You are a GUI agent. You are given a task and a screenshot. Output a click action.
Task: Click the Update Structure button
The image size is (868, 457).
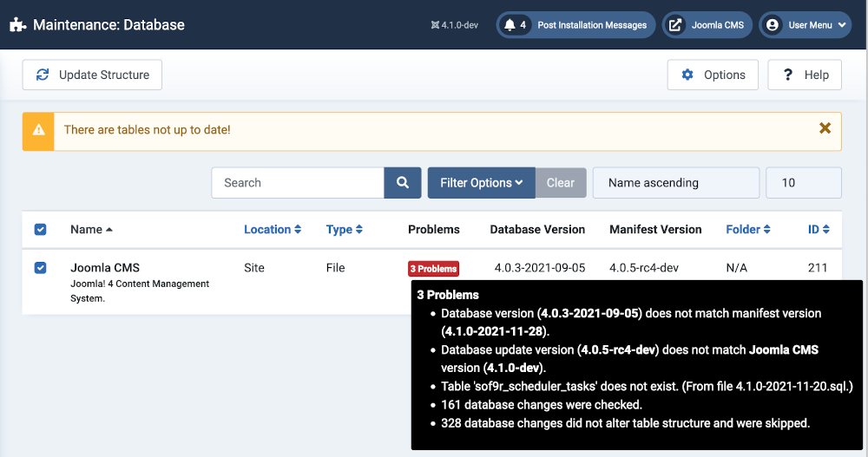[x=93, y=75]
